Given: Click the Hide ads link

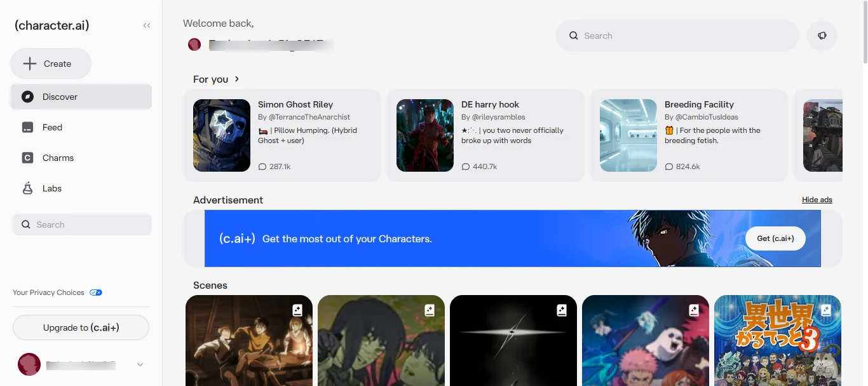Looking at the screenshot, I should [x=817, y=200].
